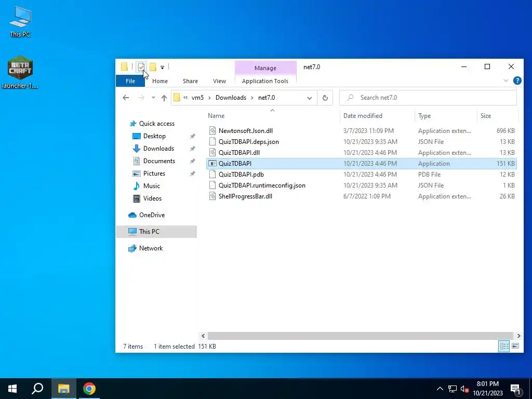Open the Recent locations dropdown
Viewport: 532px width, 399px height.
(x=153, y=98)
